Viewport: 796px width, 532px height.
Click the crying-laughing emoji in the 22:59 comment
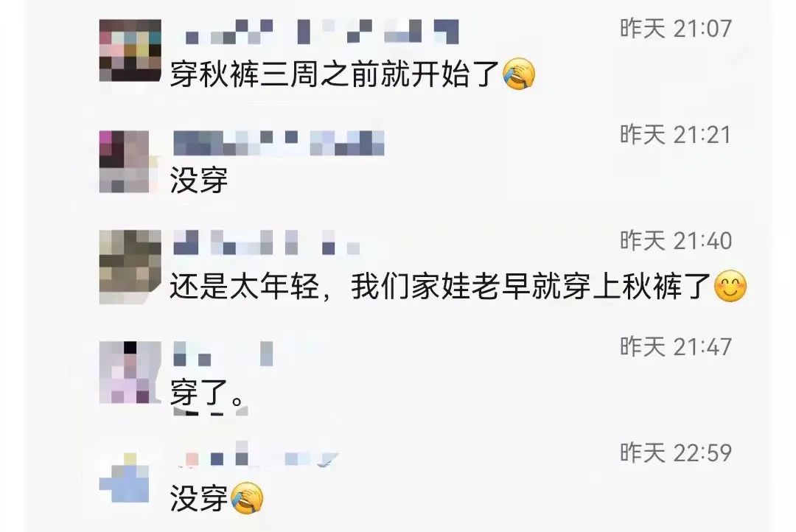tap(247, 498)
